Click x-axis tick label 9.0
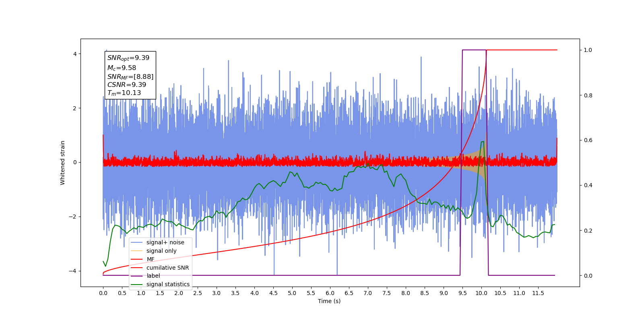Viewport: 644px width, 322px height. (x=444, y=293)
